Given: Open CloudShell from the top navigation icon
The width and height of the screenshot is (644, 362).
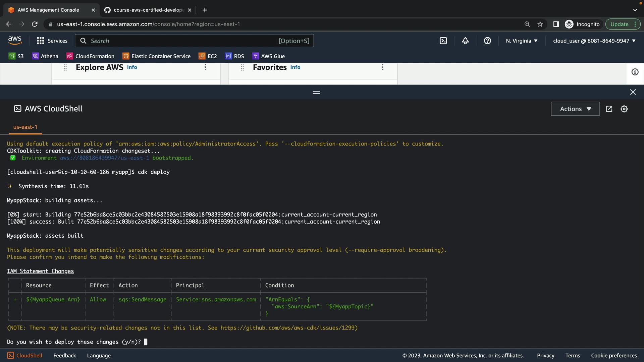Looking at the screenshot, I should 443,41.
